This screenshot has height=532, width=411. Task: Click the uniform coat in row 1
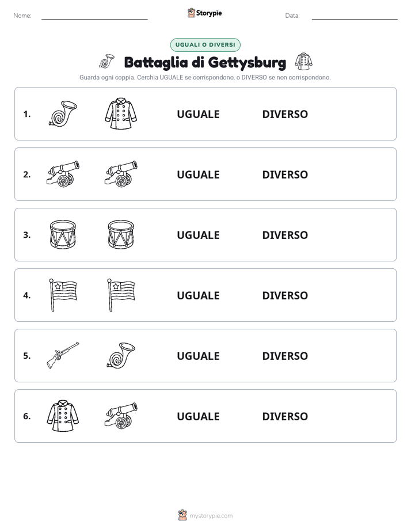click(121, 113)
